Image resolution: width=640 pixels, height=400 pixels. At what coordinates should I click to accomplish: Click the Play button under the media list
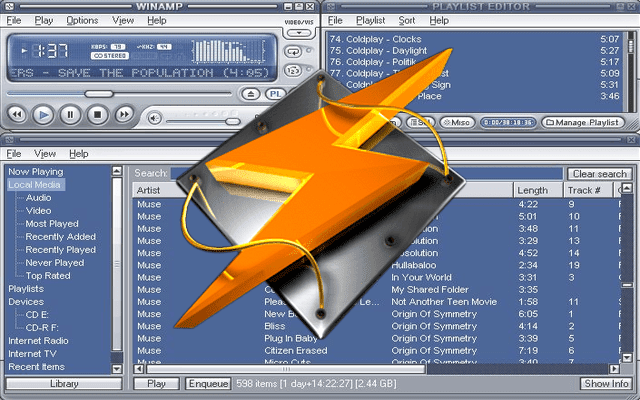[x=156, y=384]
